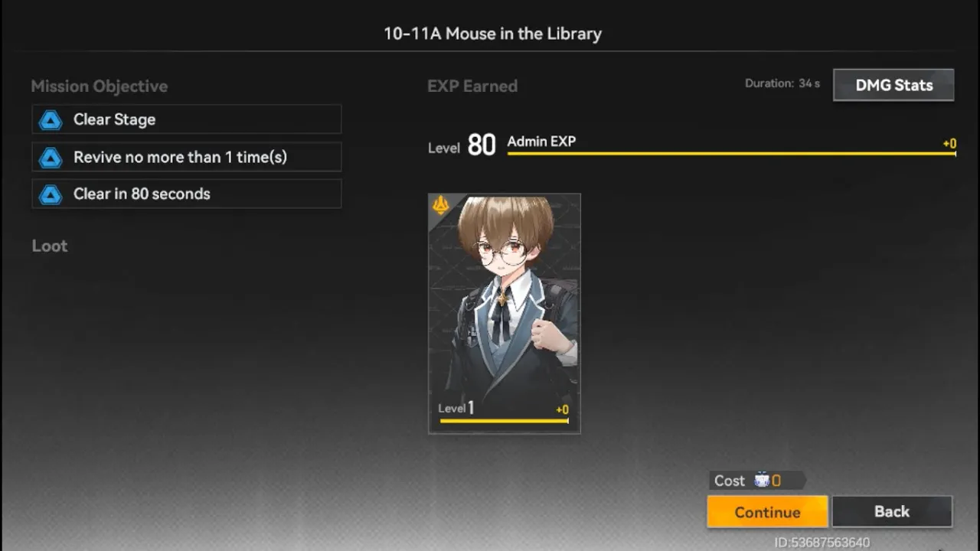Click the gold class emblem on character card
980x551 pixels.
441,204
